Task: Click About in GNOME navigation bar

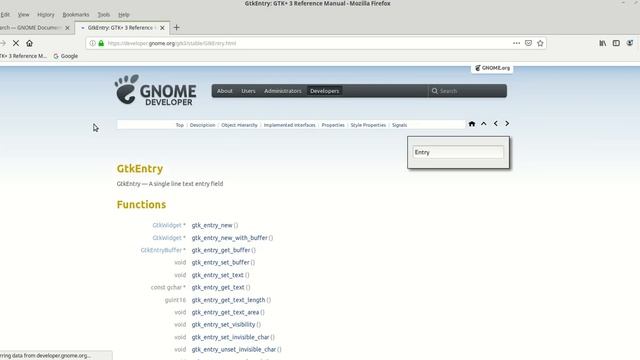Action: pyautogui.click(x=224, y=91)
